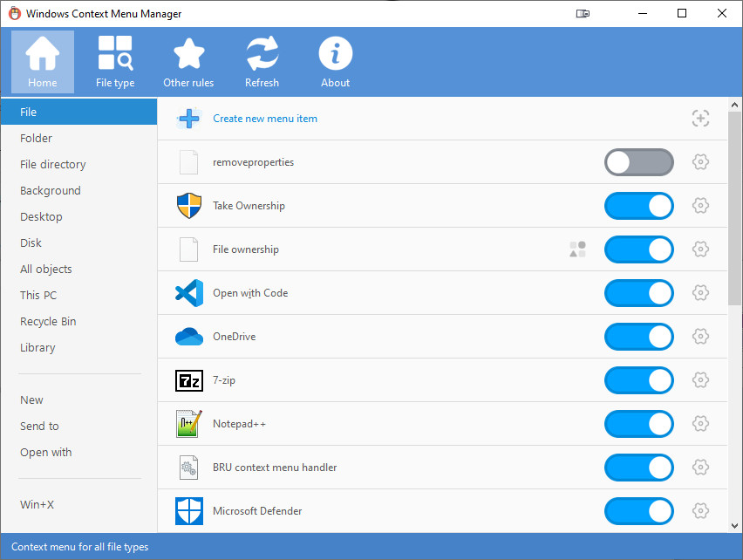This screenshot has height=560, width=743.
Task: Open settings gear for Microsoft Defender
Action: click(x=700, y=511)
